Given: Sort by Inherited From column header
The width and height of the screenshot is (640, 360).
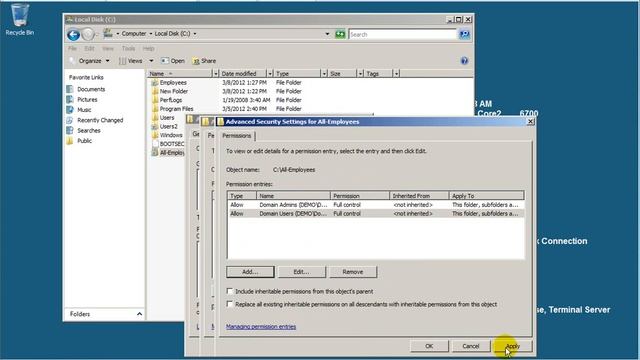Looking at the screenshot, I should click(419, 196).
